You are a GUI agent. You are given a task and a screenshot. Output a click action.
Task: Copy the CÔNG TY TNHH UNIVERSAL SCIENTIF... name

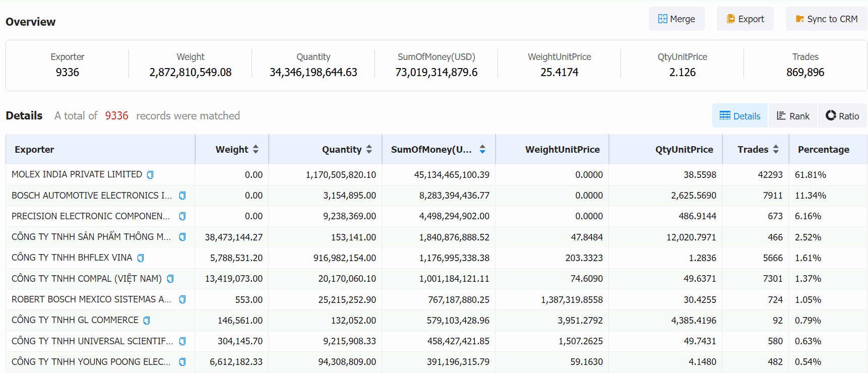click(182, 341)
